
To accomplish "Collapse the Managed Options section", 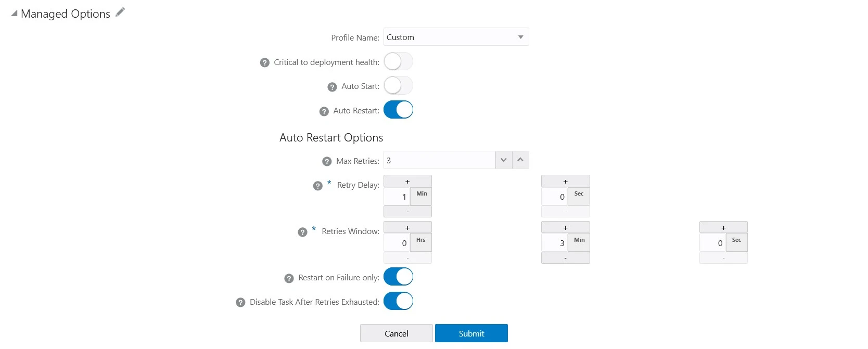I will point(14,14).
